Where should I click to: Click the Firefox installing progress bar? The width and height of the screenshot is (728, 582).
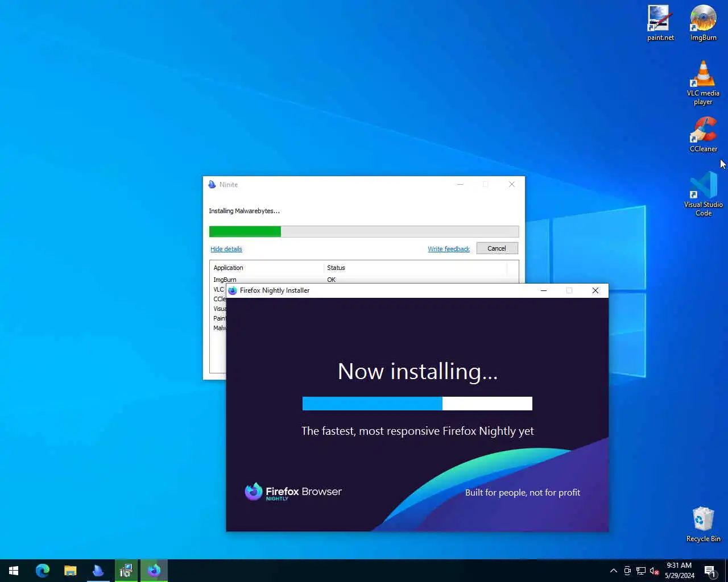click(417, 404)
